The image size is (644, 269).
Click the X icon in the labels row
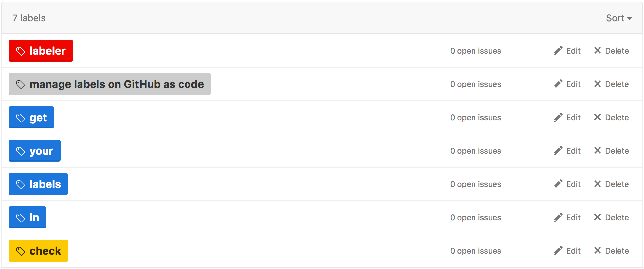[x=598, y=184]
